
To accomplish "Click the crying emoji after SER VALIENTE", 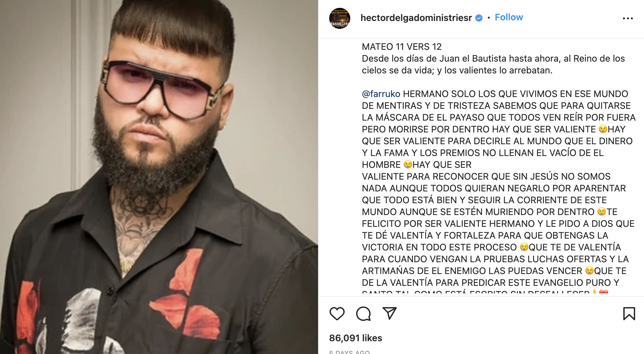I will [603, 129].
